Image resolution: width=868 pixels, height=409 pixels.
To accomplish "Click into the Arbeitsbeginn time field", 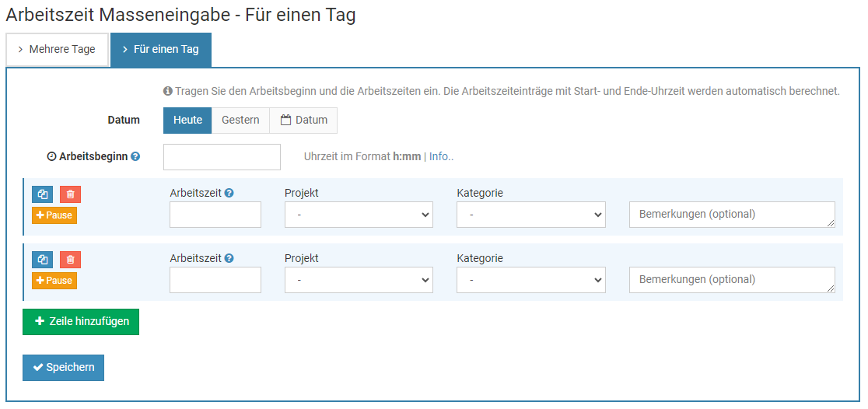I will tap(222, 157).
